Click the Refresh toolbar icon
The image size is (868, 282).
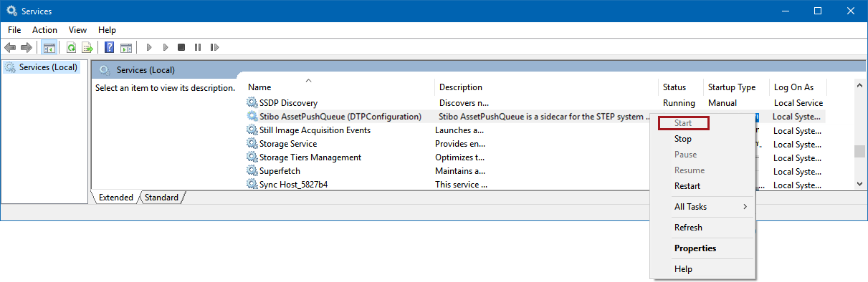pos(71,47)
